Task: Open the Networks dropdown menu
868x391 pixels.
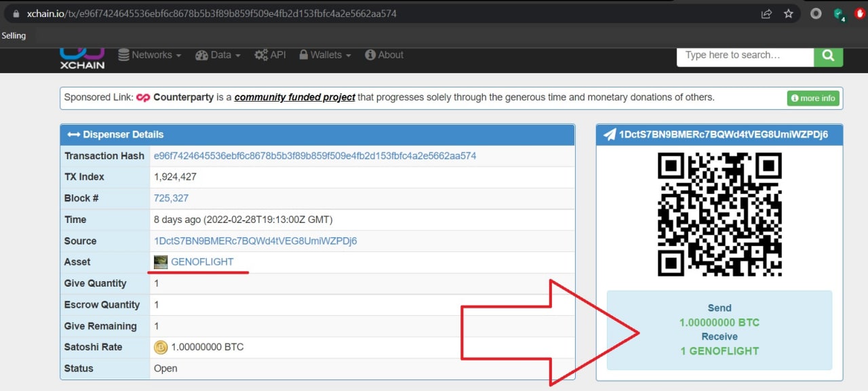Action: (149, 55)
